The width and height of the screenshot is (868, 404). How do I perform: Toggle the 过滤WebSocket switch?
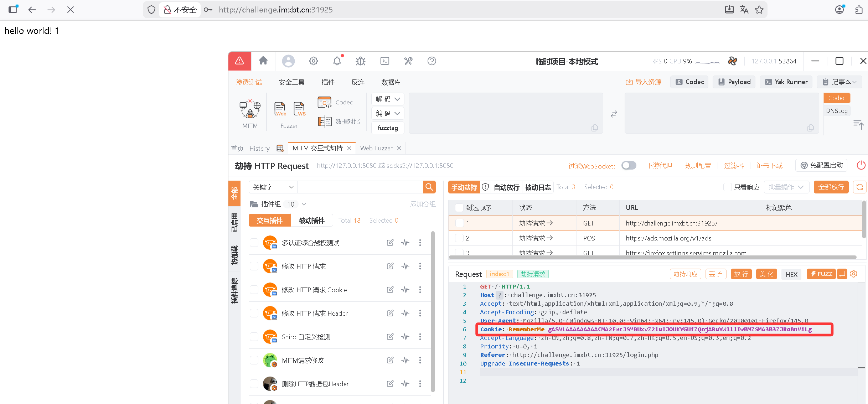pos(629,165)
